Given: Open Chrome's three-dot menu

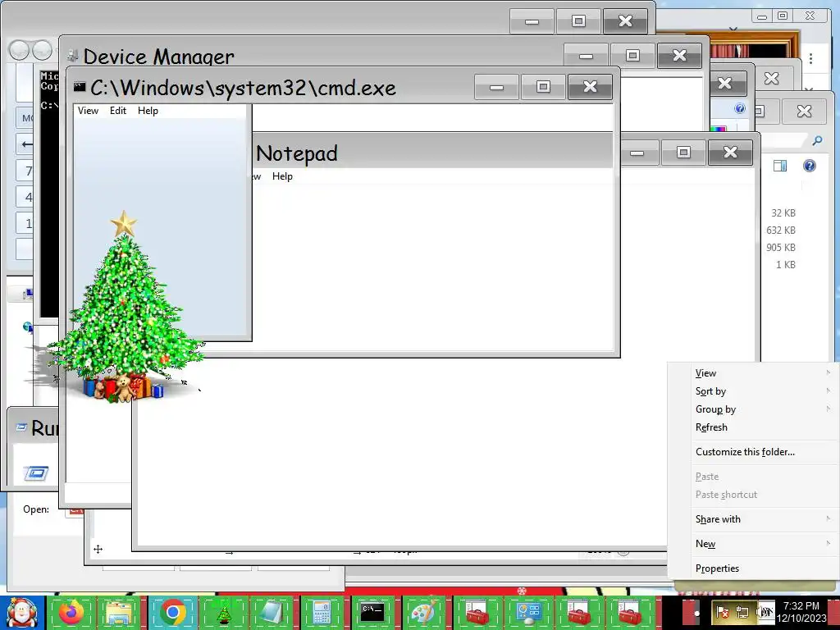Looking at the screenshot, I should (x=811, y=59).
